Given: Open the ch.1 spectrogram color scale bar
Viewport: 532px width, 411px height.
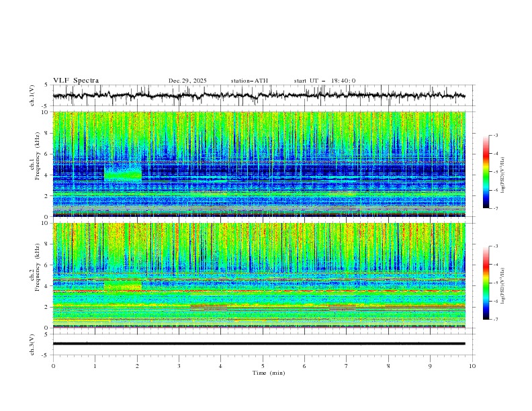Looking at the screenshot, I should click(486, 172).
